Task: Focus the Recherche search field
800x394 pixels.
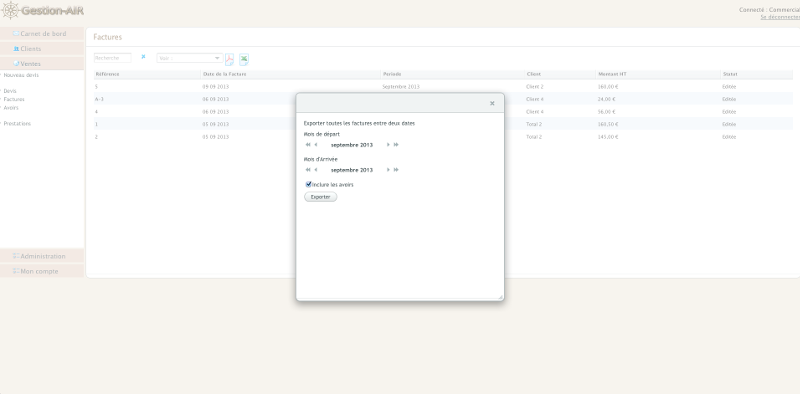Action: [x=113, y=58]
